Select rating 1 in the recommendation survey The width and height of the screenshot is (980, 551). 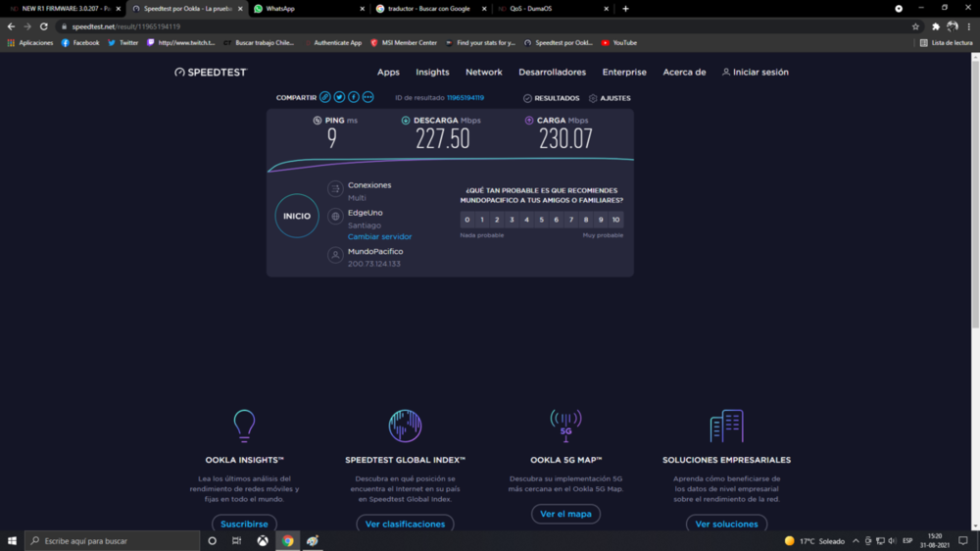[482, 220]
